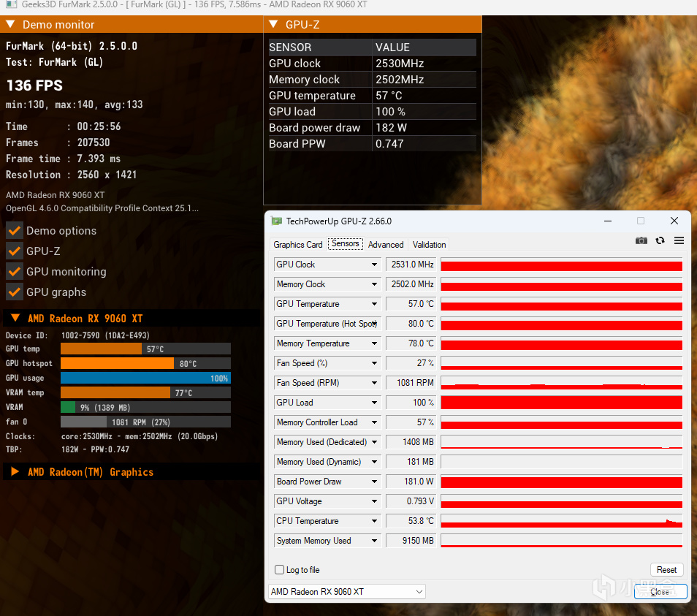The width and height of the screenshot is (697, 616).
Task: Expand the AMD Radeon(TM) Graphics section
Action: click(x=15, y=471)
